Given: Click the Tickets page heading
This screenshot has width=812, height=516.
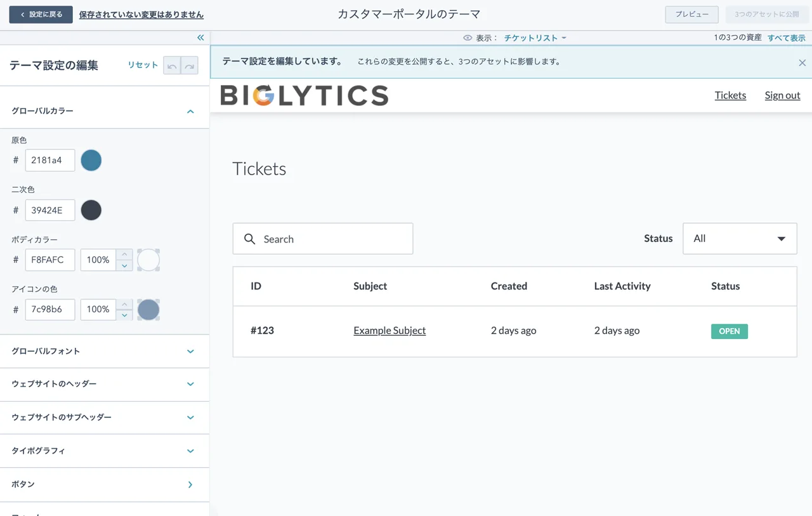Looking at the screenshot, I should click(259, 169).
